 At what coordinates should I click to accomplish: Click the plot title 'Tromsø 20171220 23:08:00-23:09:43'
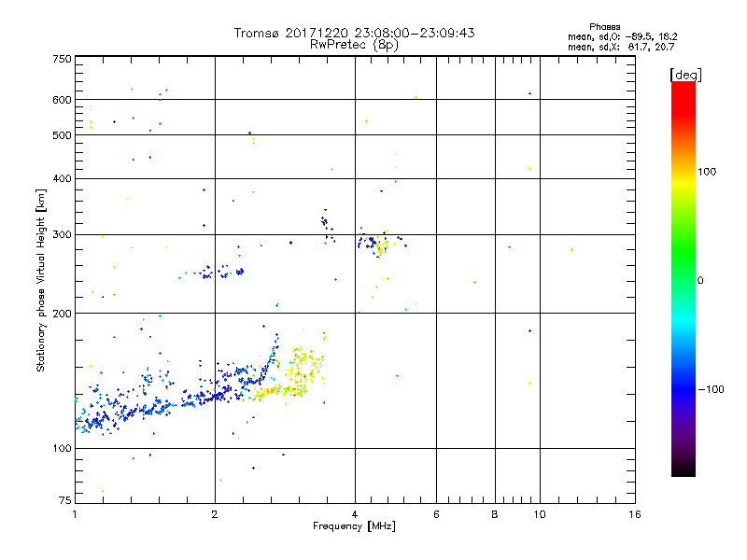coord(354,33)
